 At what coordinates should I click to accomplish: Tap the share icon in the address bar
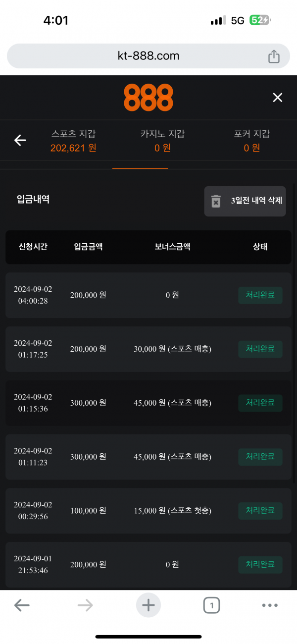[274, 56]
